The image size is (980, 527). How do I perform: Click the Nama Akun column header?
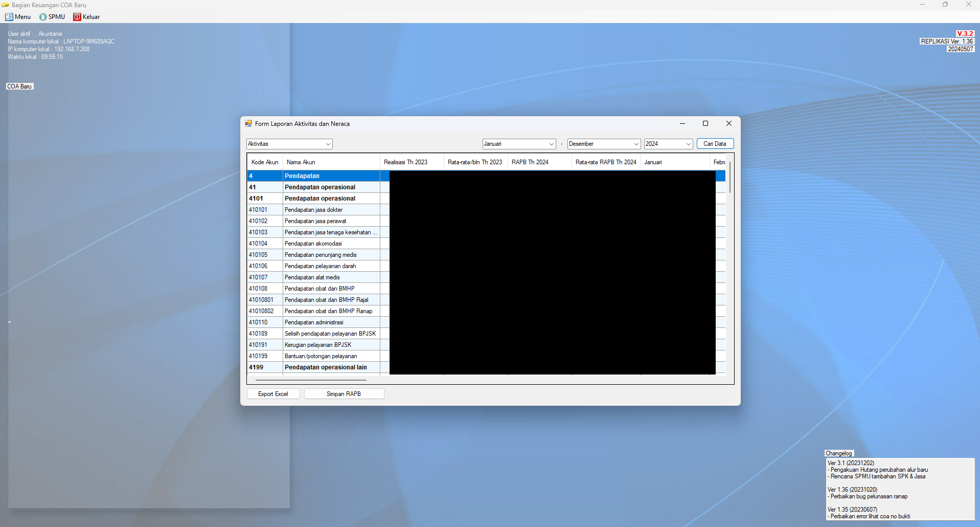(331, 162)
